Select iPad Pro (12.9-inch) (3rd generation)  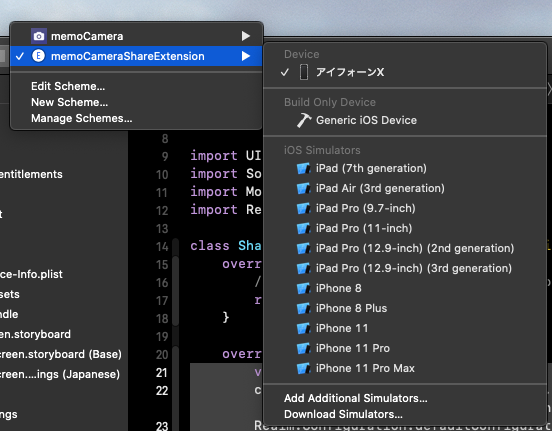pos(405,268)
